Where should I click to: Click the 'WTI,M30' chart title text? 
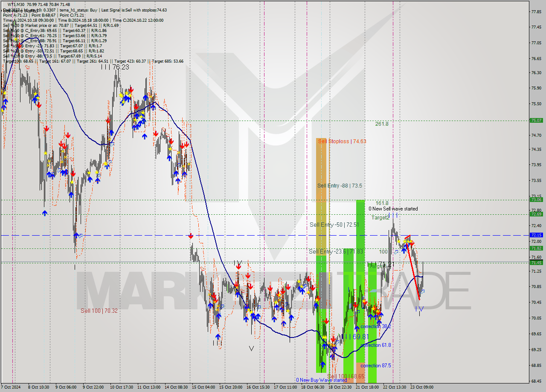click(x=16, y=5)
